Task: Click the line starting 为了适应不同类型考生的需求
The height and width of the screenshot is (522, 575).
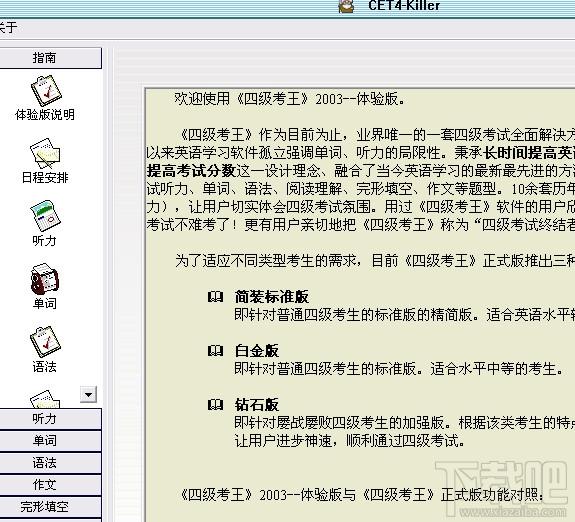Action: (374, 261)
